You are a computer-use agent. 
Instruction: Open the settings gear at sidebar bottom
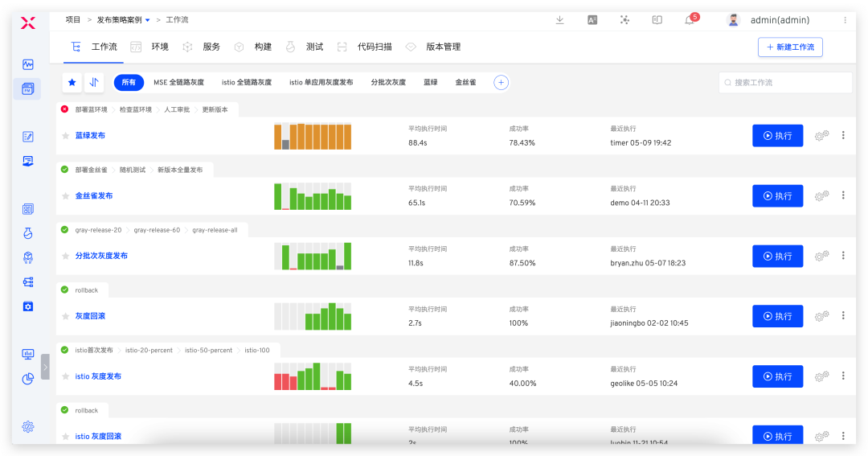click(x=27, y=426)
